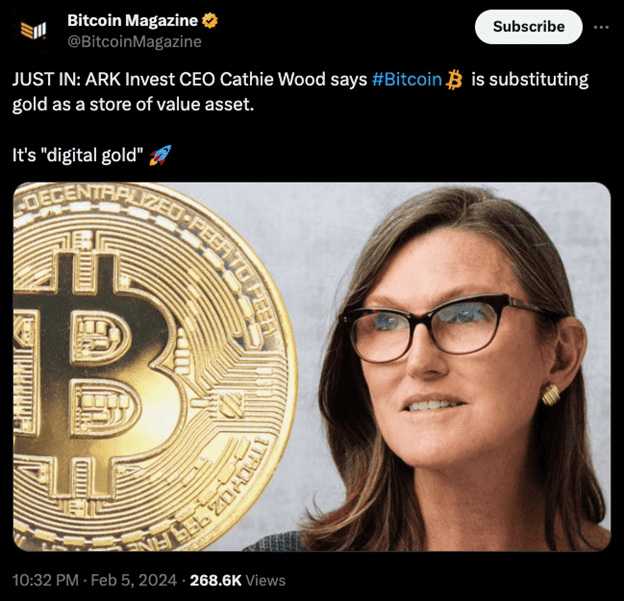This screenshot has height=601, width=624.
Task: Click the 10:32 PM timestamp
Action: pyautogui.click(x=45, y=580)
